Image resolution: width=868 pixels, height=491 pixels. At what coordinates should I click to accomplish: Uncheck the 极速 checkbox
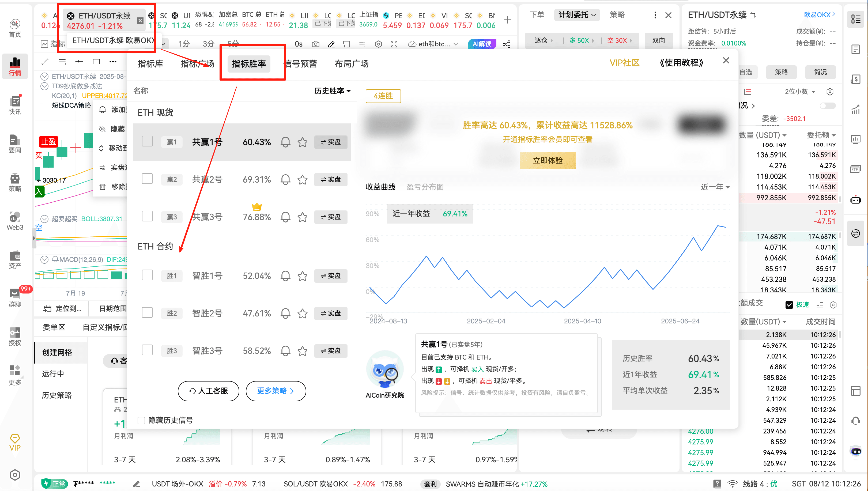pos(789,305)
